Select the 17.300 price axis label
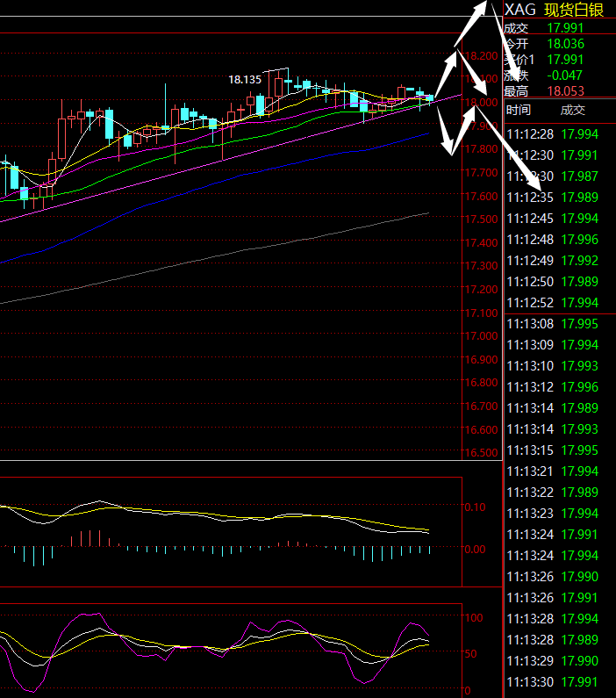 click(x=482, y=266)
